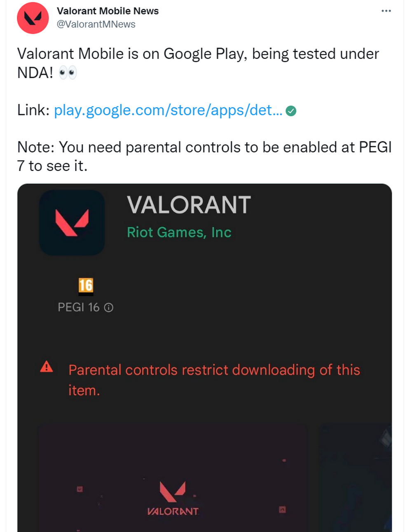Open the Riot Games, Inc developer page
Viewport: 412px width, 532px height.
pos(179,232)
